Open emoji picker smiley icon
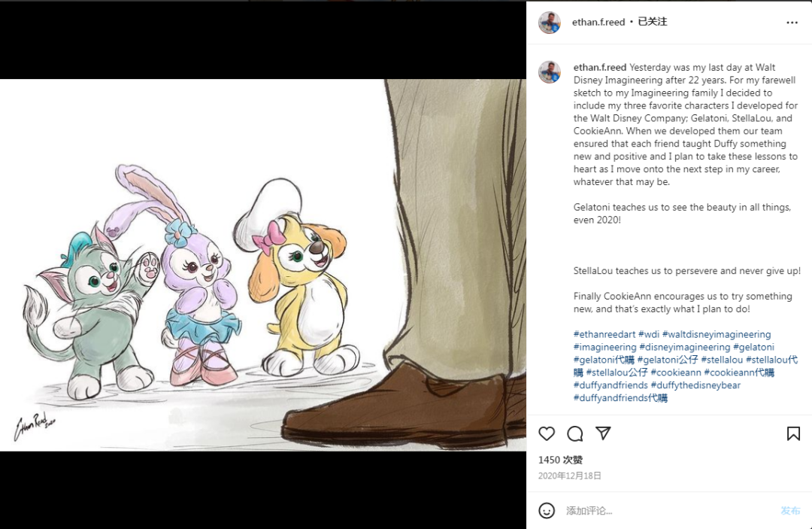This screenshot has width=812, height=529. point(547,510)
